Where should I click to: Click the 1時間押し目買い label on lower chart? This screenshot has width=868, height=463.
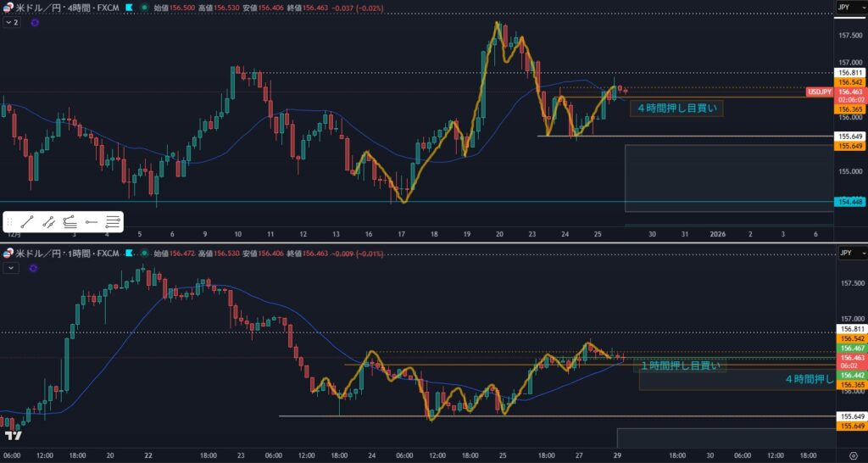pos(681,366)
